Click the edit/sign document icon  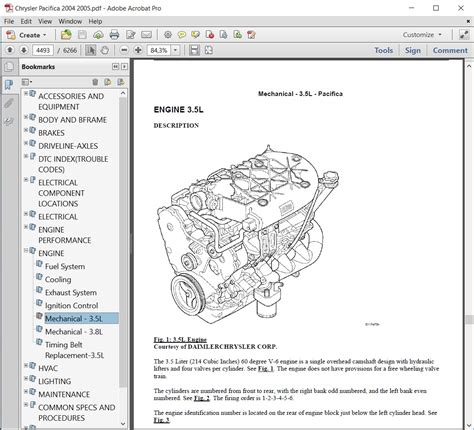pyautogui.click(x=130, y=35)
